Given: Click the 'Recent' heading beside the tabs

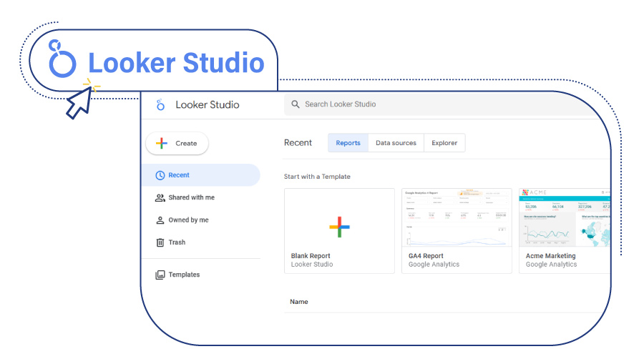Looking at the screenshot, I should pyautogui.click(x=298, y=143).
